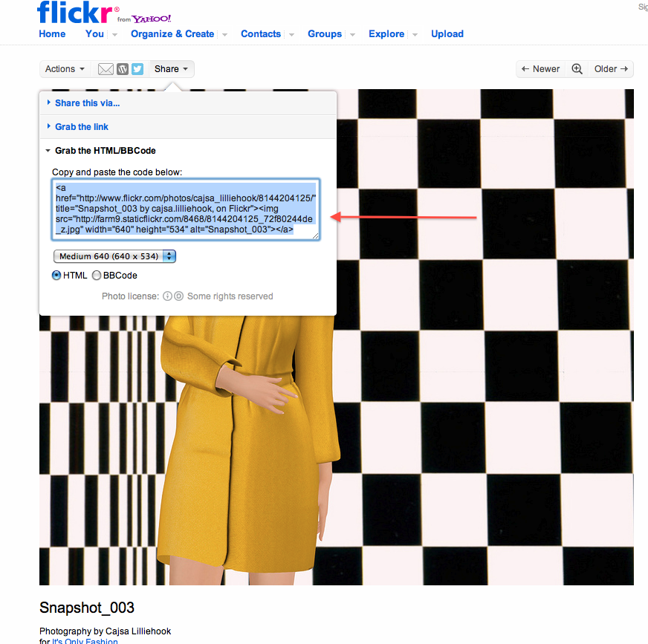648x644 pixels.
Task: Share photo via Twitter bird icon
Action: [x=137, y=69]
